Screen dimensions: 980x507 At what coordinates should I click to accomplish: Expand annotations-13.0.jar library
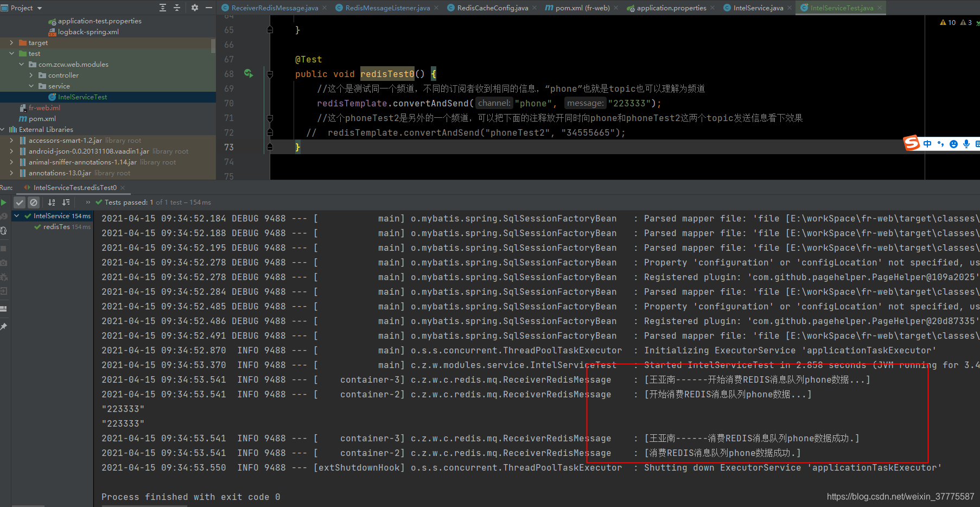pos(11,173)
